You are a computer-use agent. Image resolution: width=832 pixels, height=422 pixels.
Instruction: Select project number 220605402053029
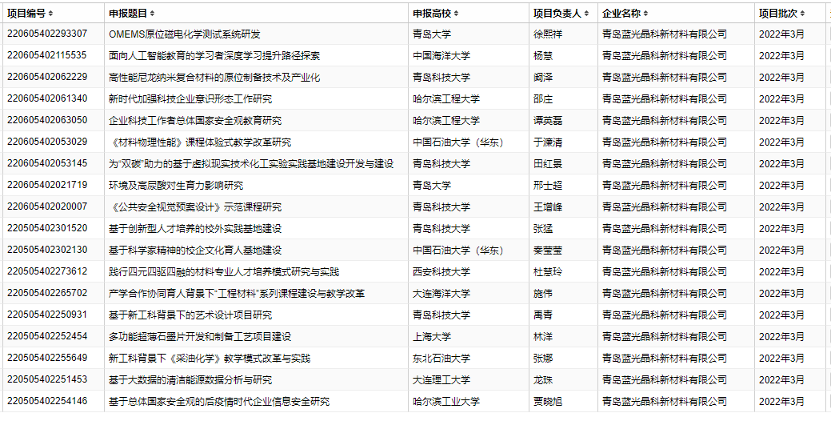tap(47, 142)
